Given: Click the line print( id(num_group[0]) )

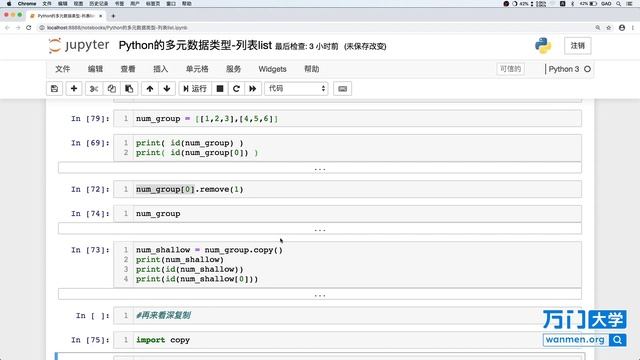Looking at the screenshot, I should [197, 153].
